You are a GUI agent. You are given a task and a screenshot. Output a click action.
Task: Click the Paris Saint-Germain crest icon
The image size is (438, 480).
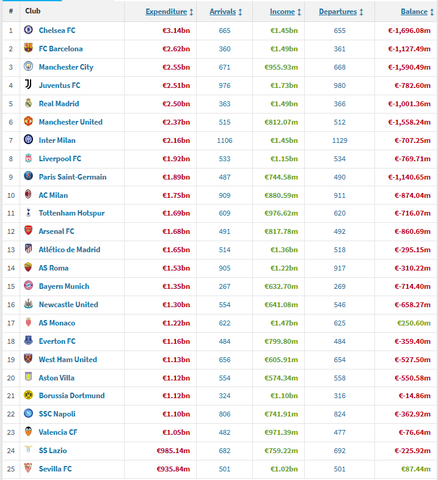(28, 176)
